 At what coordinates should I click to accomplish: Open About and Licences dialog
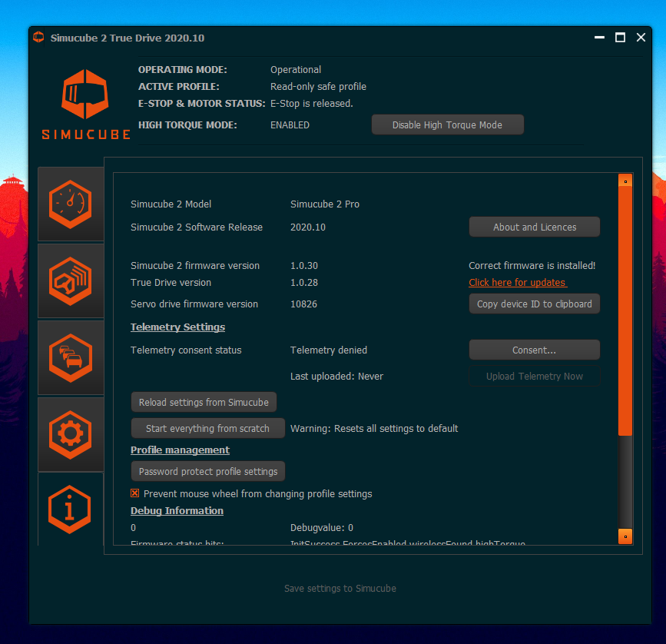[534, 227]
